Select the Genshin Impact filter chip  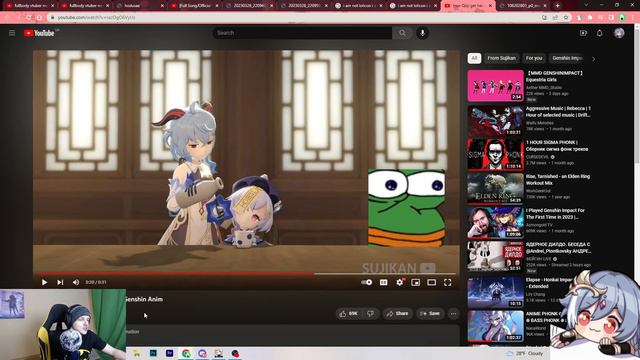coord(567,58)
